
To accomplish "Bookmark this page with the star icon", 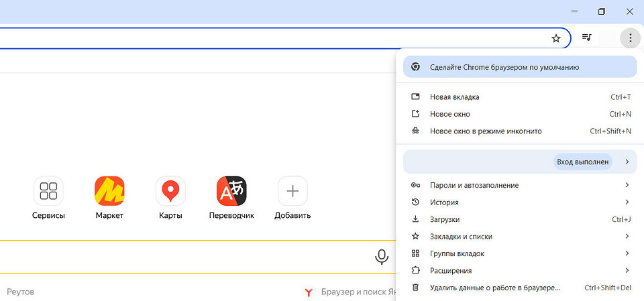I will 555,39.
